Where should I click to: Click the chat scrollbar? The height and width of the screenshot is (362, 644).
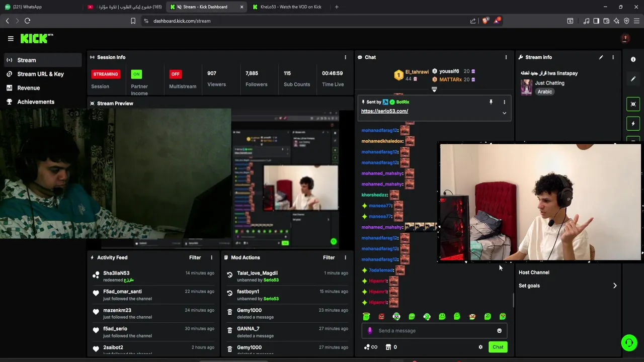coord(513,301)
